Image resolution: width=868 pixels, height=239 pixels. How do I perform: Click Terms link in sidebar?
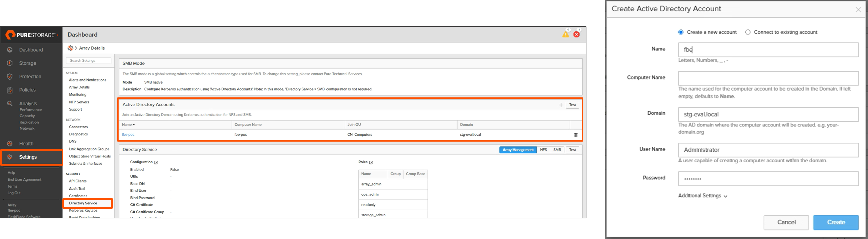(12, 186)
